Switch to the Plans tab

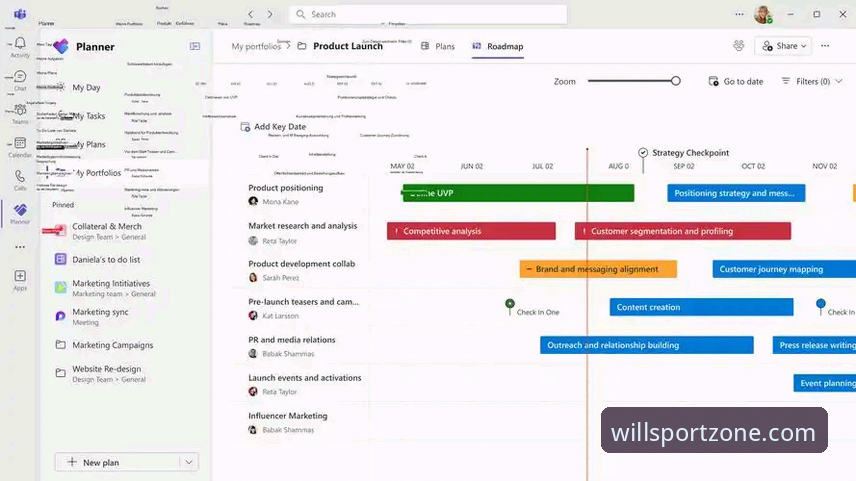pyautogui.click(x=438, y=46)
